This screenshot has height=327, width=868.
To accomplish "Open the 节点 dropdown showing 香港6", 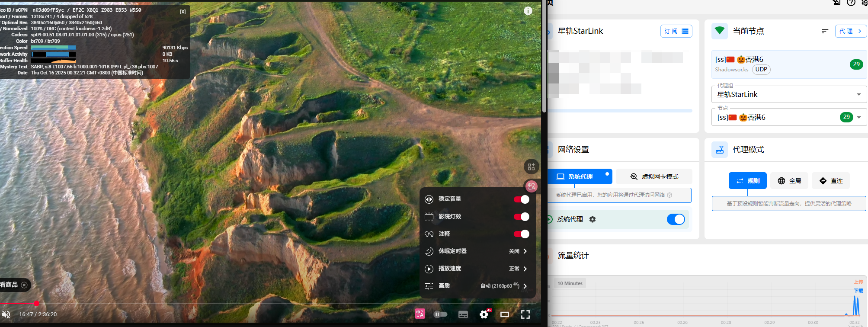I will point(788,117).
